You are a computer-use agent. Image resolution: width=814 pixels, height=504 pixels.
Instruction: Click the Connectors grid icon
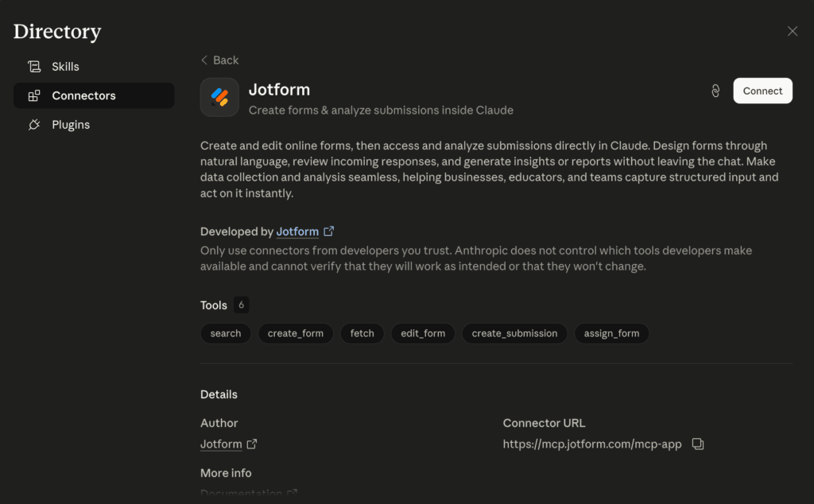click(x=34, y=95)
